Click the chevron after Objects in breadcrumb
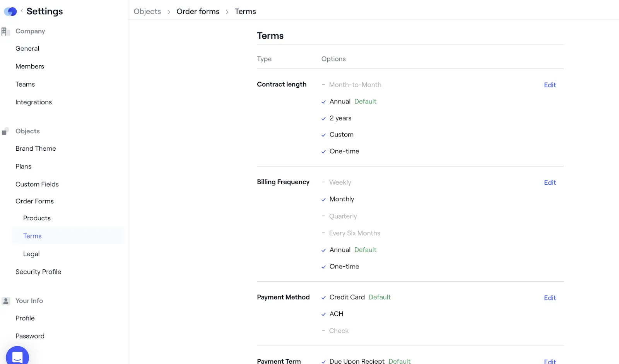The image size is (619, 364). [169, 12]
